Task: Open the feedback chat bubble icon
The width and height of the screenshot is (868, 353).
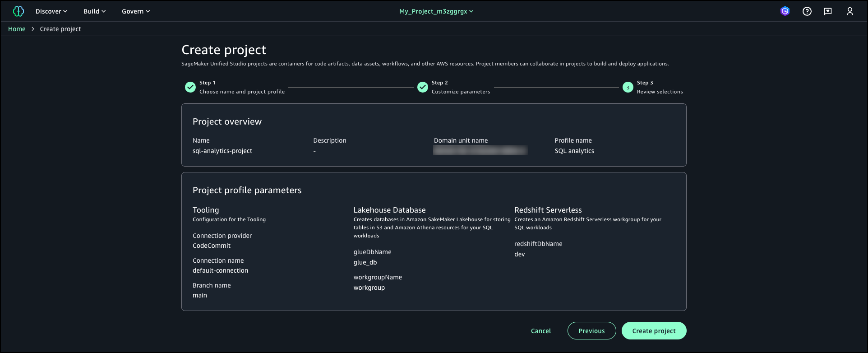Action: coord(828,11)
